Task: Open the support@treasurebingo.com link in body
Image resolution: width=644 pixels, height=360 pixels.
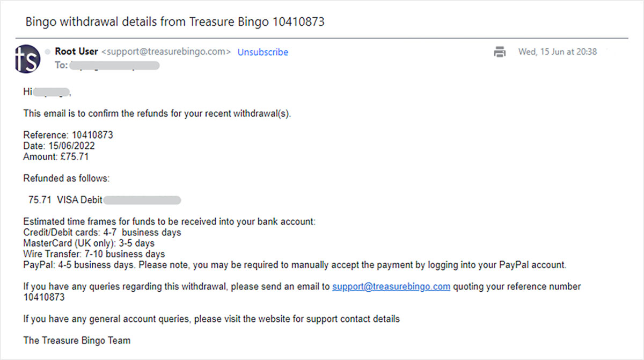Action: [x=391, y=286]
